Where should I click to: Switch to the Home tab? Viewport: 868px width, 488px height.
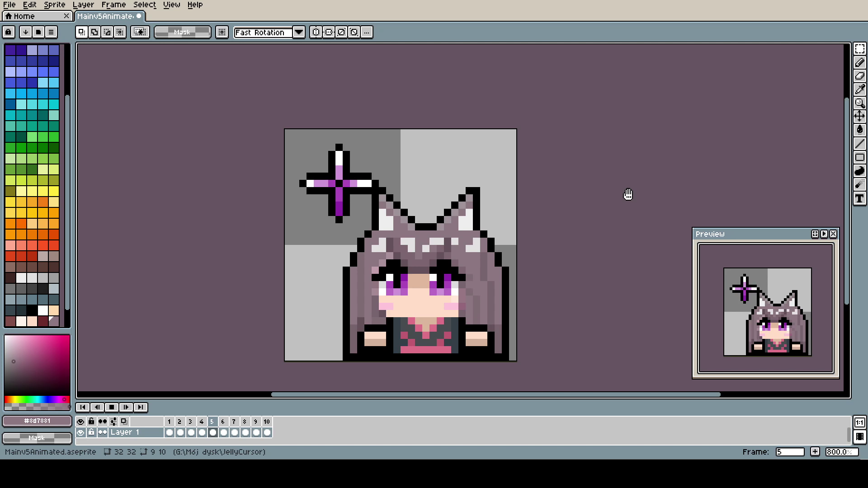pos(24,16)
